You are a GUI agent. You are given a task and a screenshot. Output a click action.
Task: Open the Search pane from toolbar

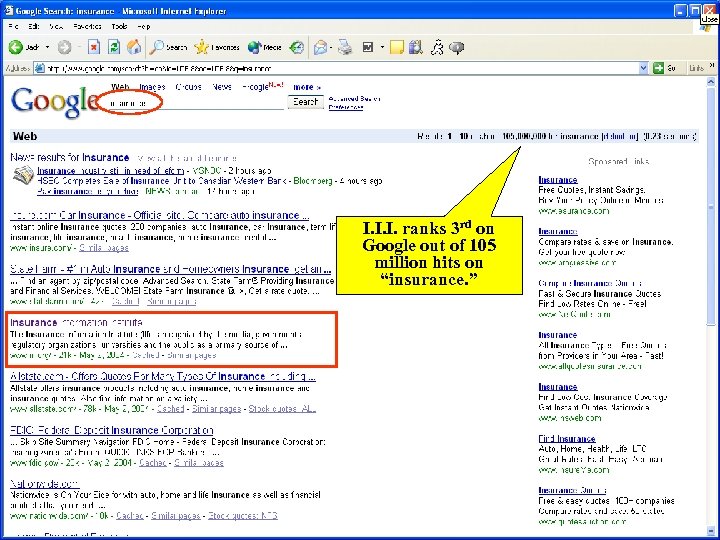(169, 47)
